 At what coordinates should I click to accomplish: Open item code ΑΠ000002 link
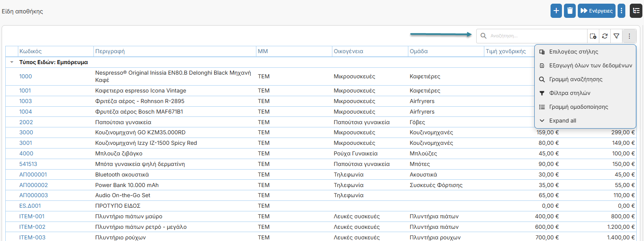pos(34,185)
